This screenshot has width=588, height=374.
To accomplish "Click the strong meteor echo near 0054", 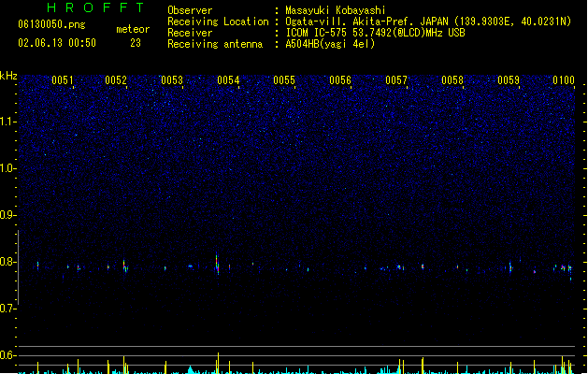I will point(217,265).
